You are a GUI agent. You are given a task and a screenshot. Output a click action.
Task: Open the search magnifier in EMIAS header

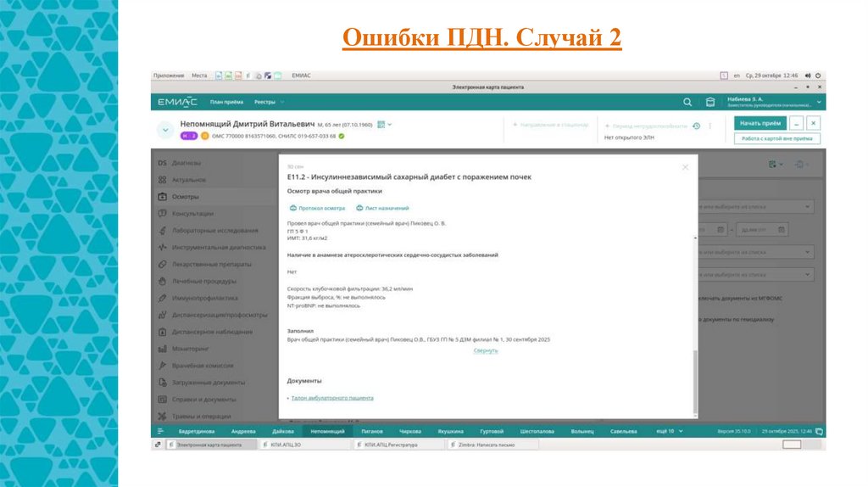(687, 102)
